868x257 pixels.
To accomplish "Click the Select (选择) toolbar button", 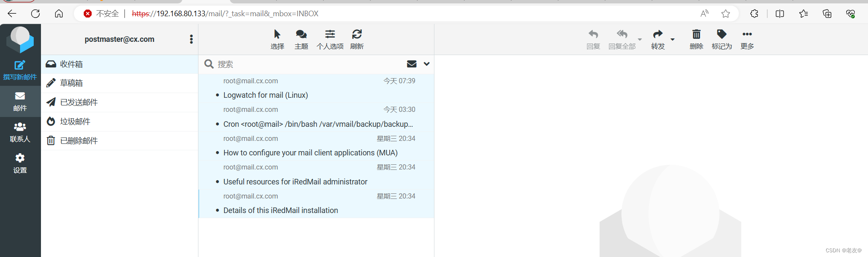I will (277, 39).
